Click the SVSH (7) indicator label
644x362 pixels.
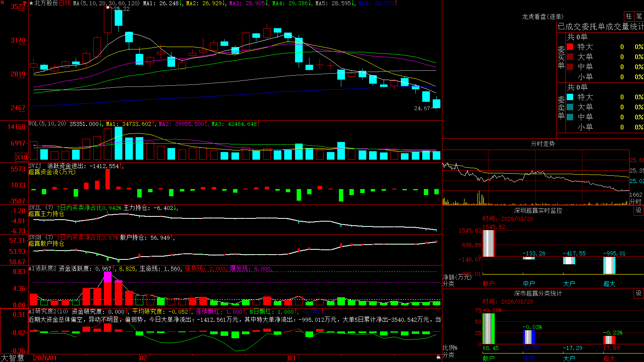click(x=41, y=238)
